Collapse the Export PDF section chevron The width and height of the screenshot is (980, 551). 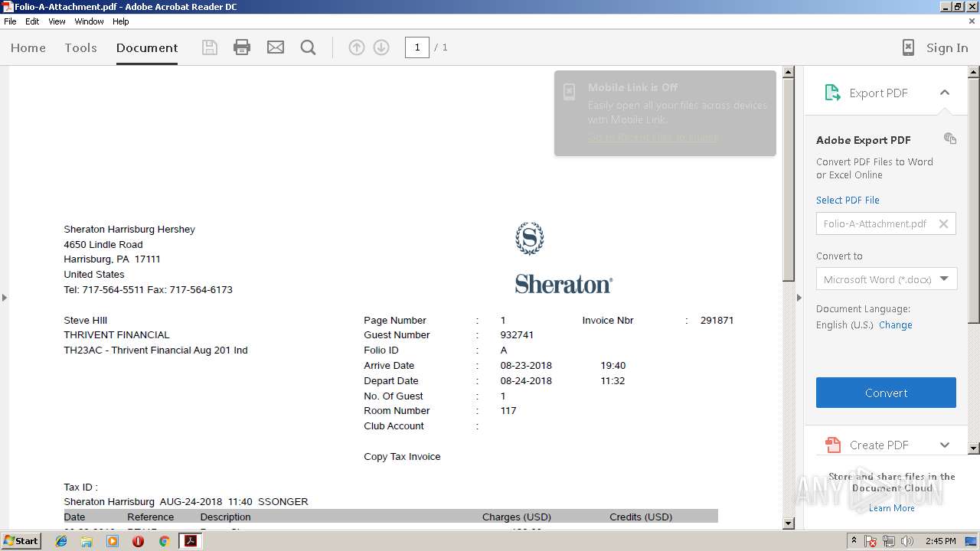(x=945, y=93)
